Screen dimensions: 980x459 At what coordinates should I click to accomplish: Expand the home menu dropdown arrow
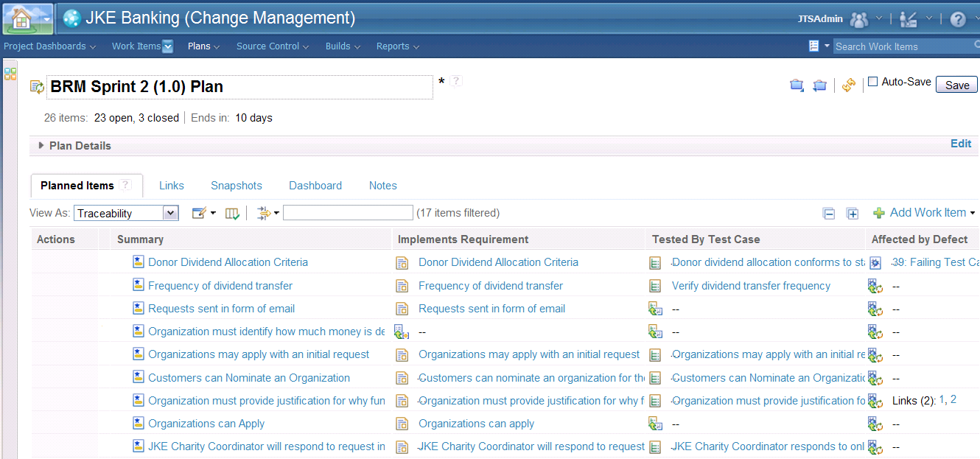click(46, 20)
